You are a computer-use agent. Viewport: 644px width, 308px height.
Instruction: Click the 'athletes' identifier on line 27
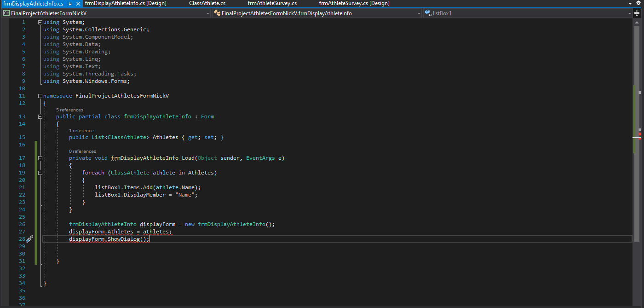pos(156,232)
